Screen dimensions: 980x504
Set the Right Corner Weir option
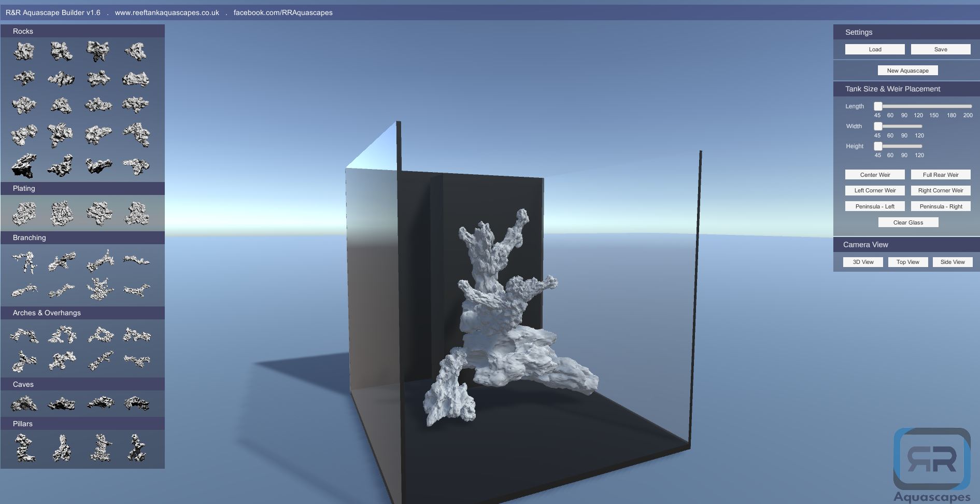[940, 190]
